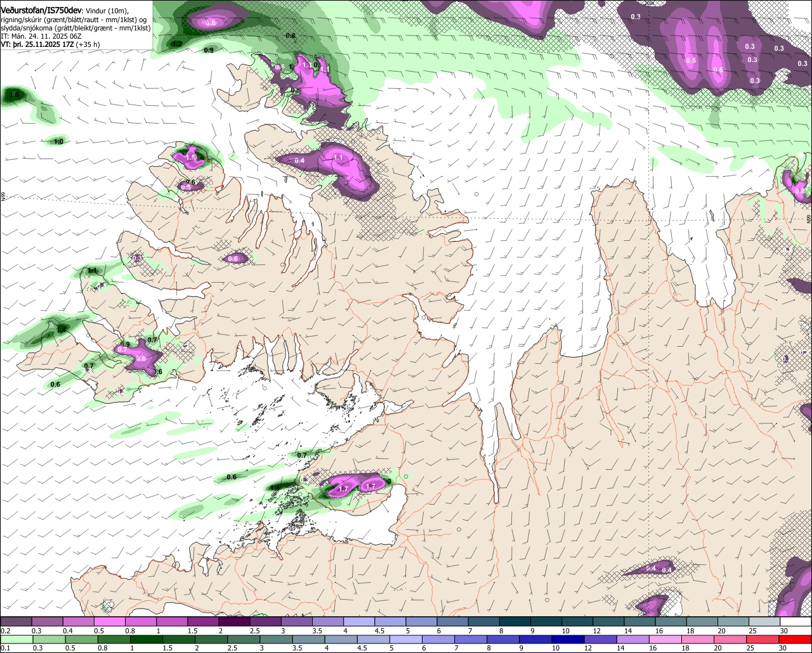
Task: Select the white swatch above the upper '30' label
Action: (x=796, y=621)
